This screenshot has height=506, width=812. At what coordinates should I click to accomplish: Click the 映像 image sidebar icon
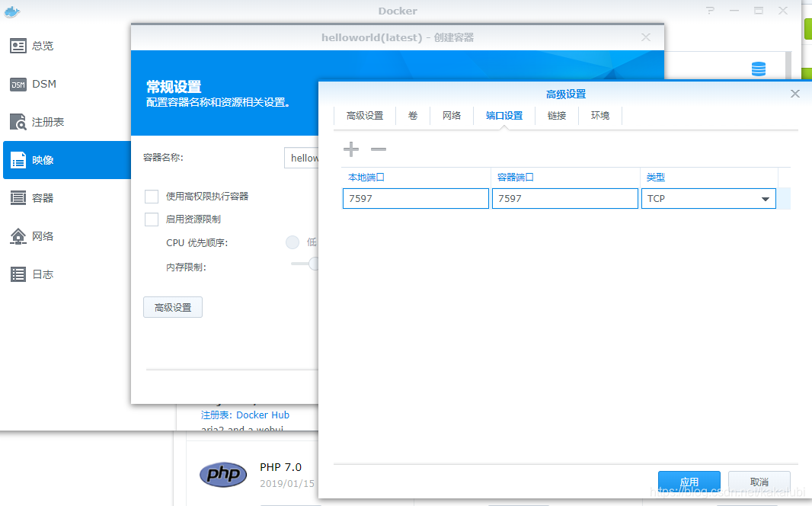click(x=18, y=160)
